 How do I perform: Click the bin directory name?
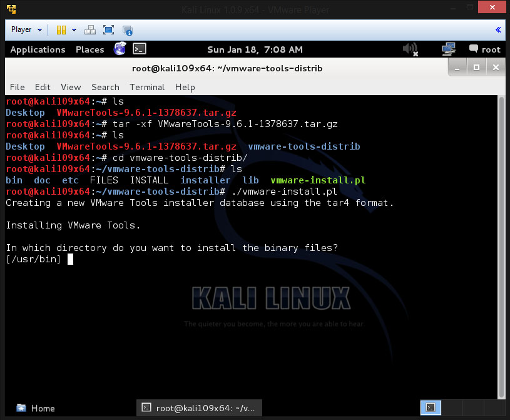[14, 180]
